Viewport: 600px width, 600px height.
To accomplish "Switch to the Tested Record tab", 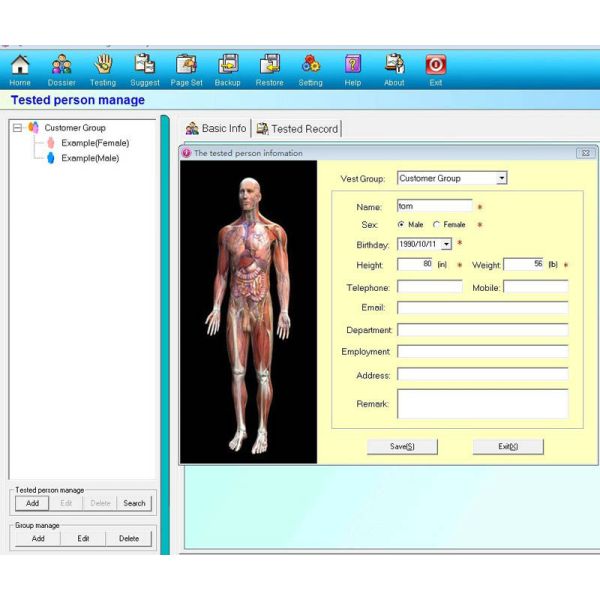I will point(298,129).
